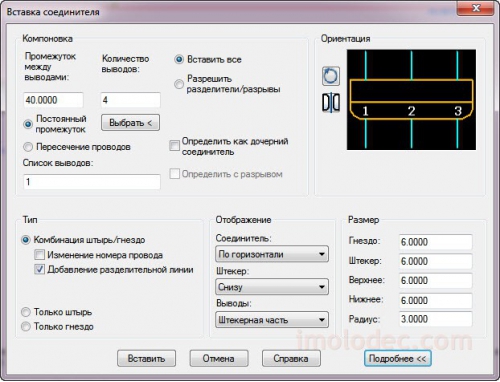Open the 'Выводы' dropdown showing Штекерная часть
This screenshot has height=382, width=500.
272,320
